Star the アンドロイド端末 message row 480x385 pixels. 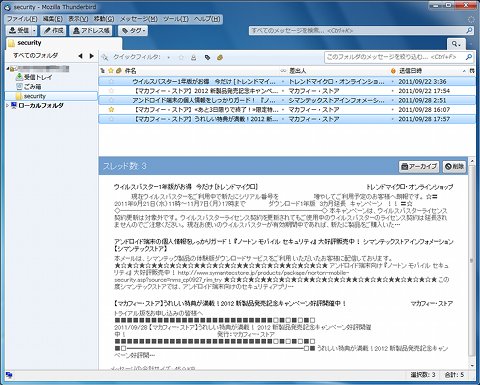pos(111,100)
